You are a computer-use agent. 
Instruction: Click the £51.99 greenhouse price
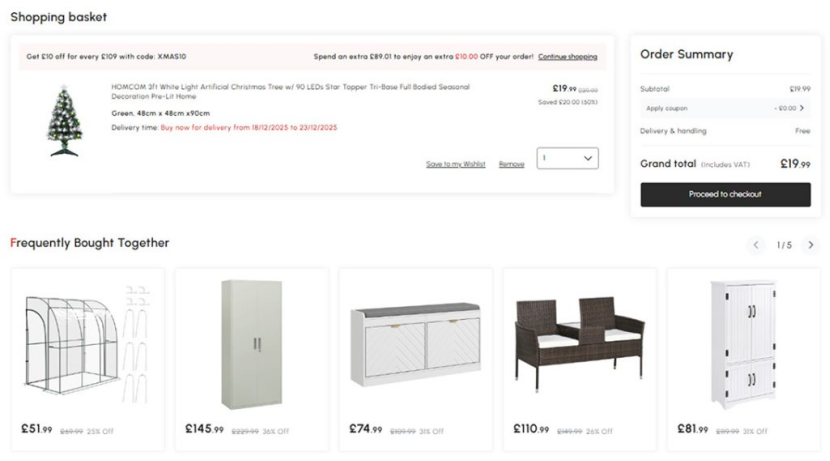pos(36,429)
